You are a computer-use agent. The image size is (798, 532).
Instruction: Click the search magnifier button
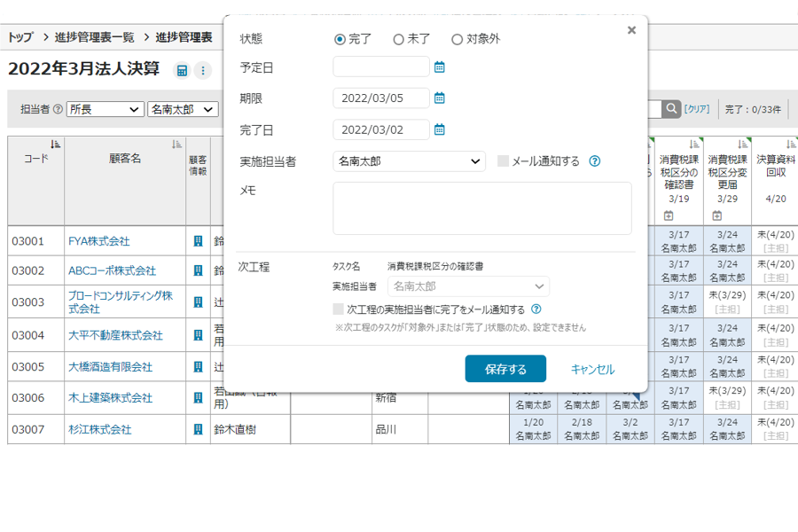coord(672,109)
